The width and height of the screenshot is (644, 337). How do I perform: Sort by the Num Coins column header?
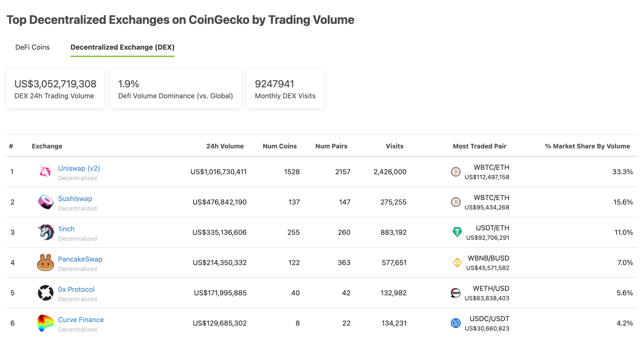(280, 146)
